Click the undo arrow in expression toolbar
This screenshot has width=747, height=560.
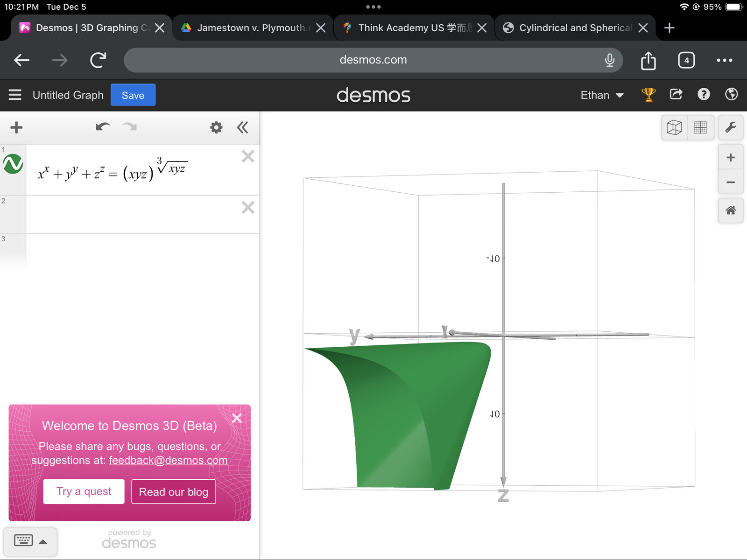click(103, 127)
